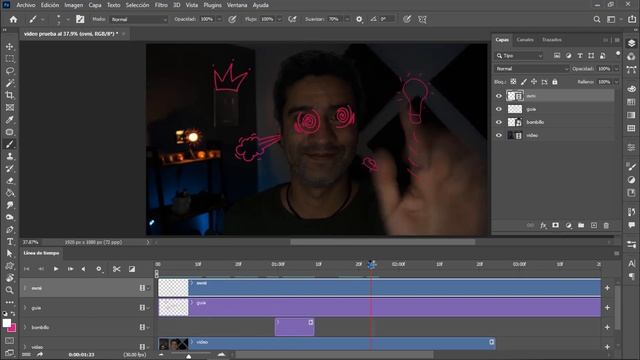Open the layer Opacidad slider dropdown
The height and width of the screenshot is (360, 640).
coord(616,69)
